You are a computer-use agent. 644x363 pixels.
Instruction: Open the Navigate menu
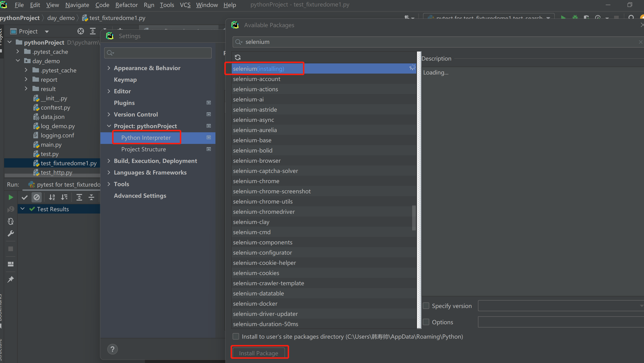(77, 5)
